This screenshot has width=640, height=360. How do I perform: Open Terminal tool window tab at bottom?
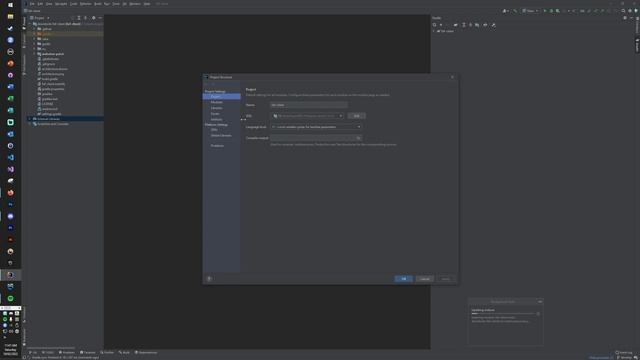pos(88,352)
